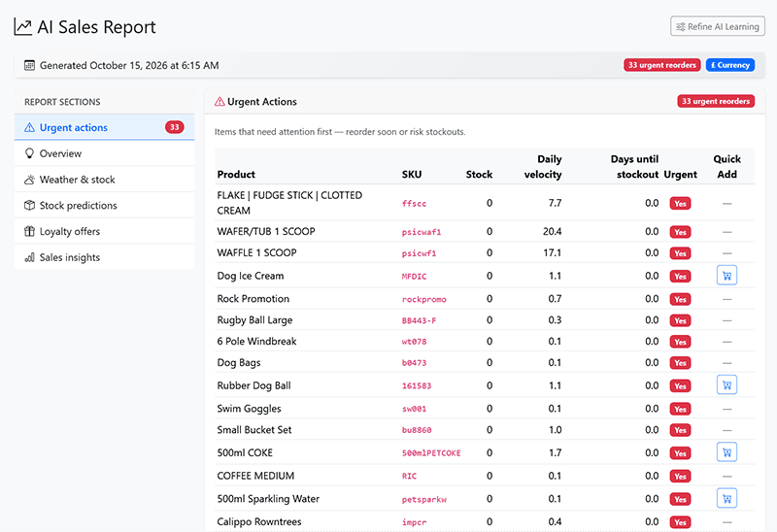The image size is (777, 532).
Task: Click 33 urgent reorders badge in Urgent Actions header
Action: point(716,101)
